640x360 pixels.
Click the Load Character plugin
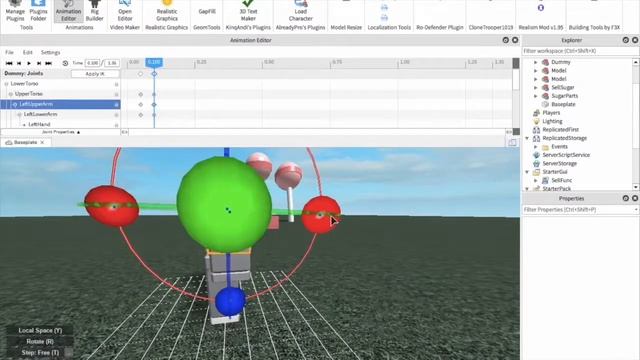(x=300, y=11)
